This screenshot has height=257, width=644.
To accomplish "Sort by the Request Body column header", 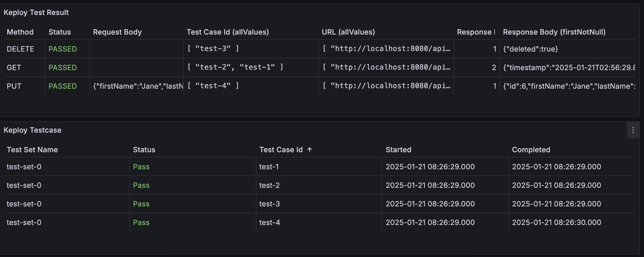I will click(x=117, y=32).
